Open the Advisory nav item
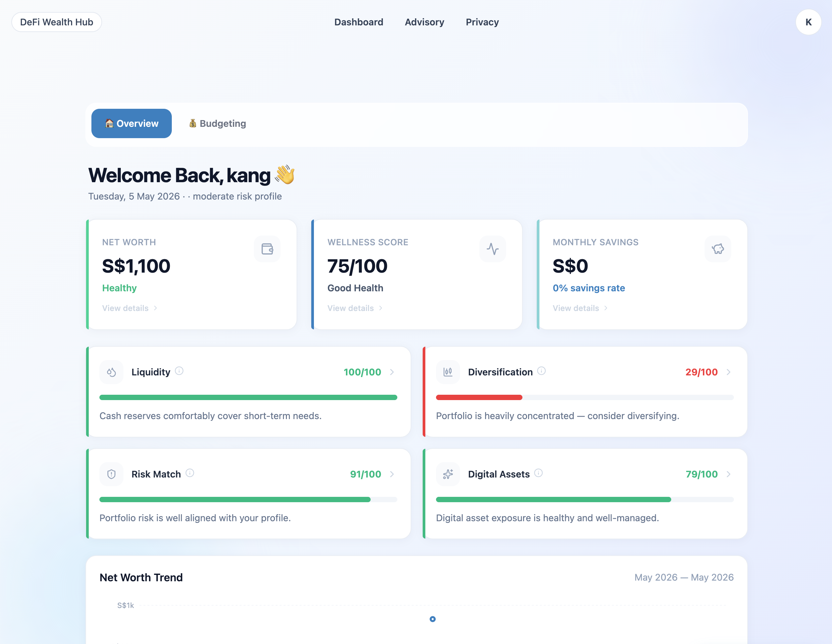Viewport: 832px width, 644px height. (424, 22)
